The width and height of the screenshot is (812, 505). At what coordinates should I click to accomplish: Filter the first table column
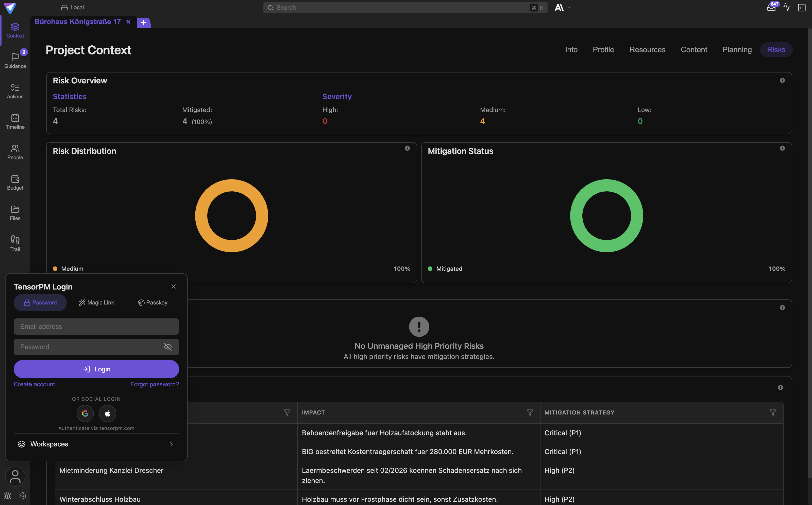coord(287,412)
